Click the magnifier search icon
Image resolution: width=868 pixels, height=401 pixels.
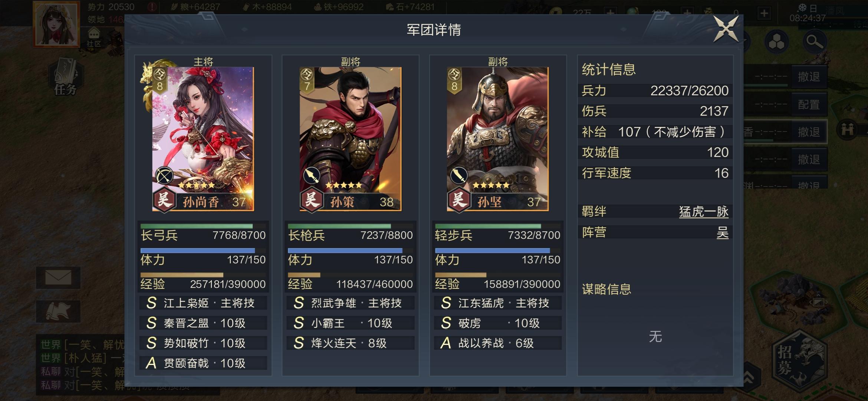point(815,42)
